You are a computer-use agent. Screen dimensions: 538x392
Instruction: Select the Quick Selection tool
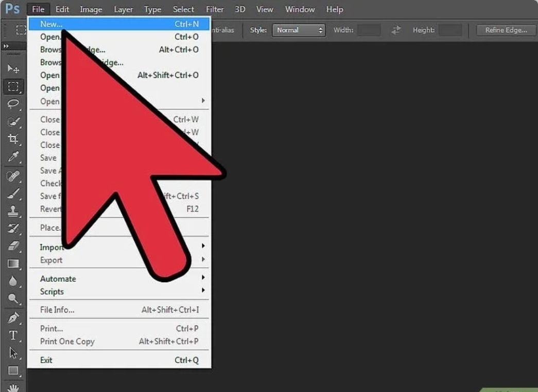click(x=13, y=122)
